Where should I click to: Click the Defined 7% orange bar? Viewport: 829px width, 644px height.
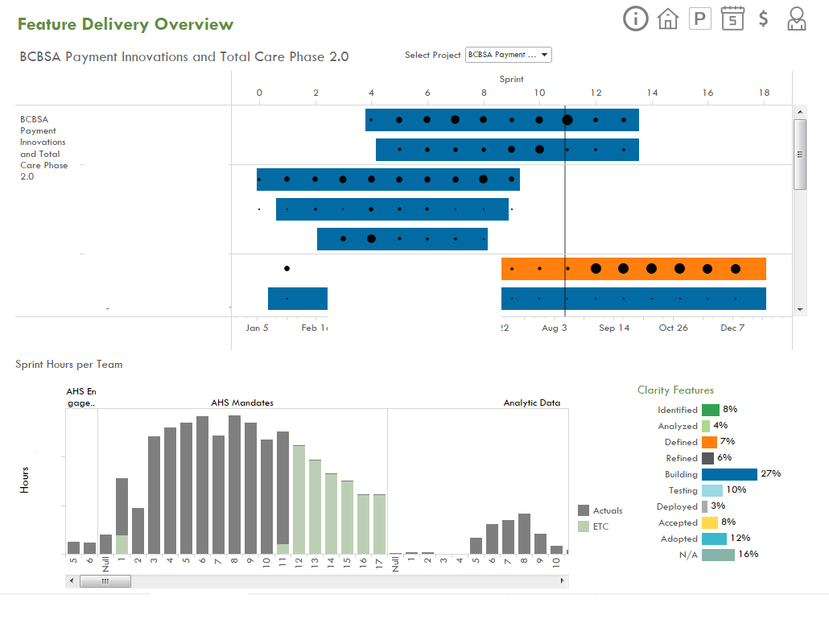(709, 442)
